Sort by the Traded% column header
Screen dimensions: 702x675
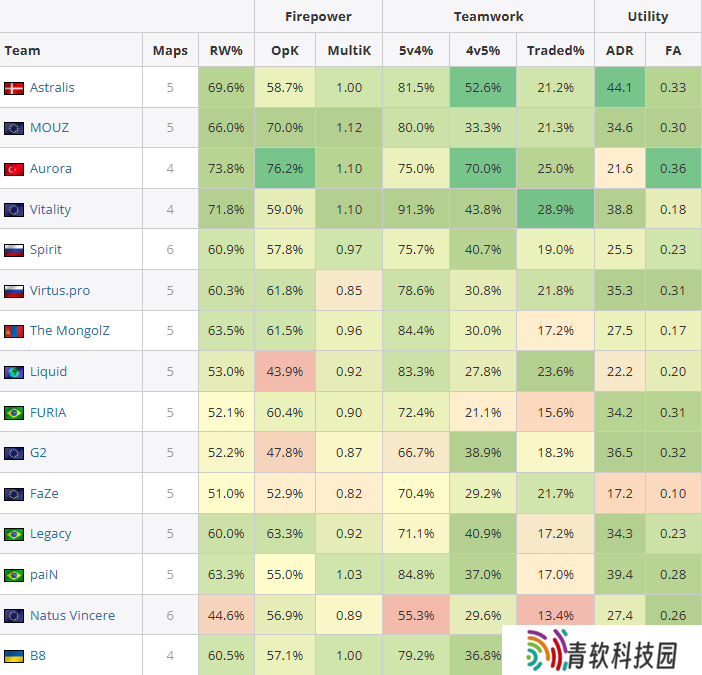coord(556,50)
